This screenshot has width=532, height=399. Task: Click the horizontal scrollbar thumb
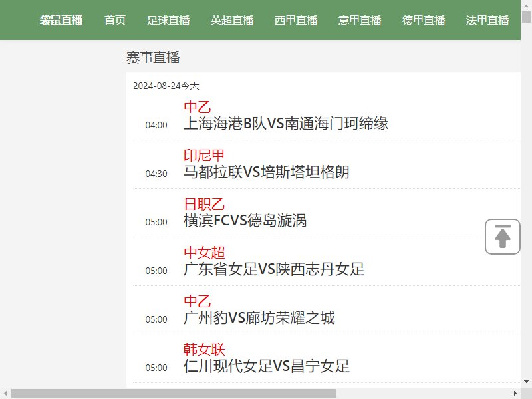174,394
